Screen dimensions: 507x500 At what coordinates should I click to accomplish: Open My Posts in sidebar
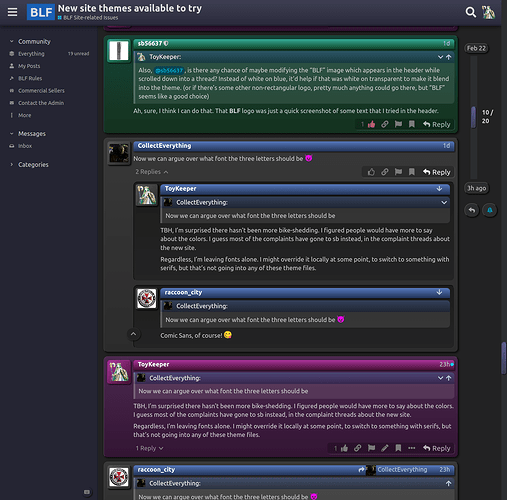click(x=29, y=66)
